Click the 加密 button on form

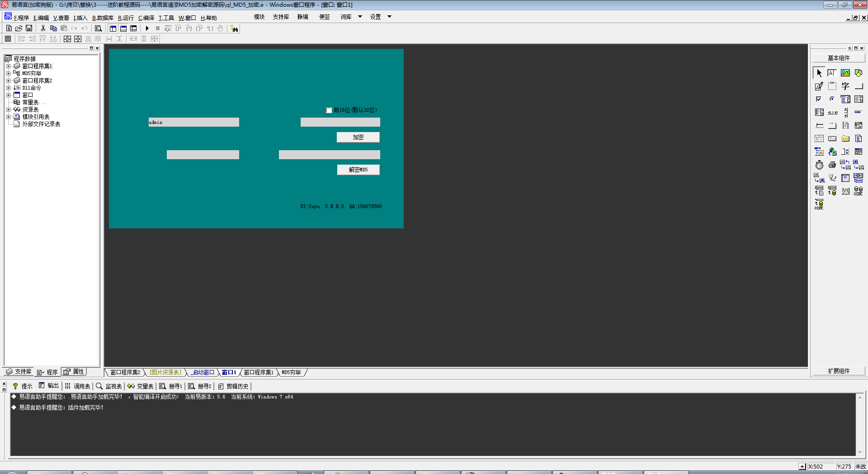(x=358, y=137)
